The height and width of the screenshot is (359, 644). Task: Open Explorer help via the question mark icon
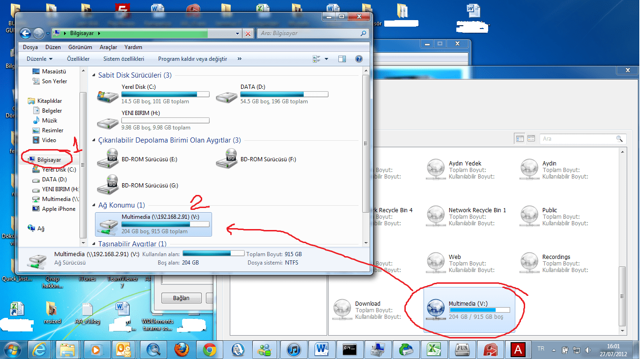click(x=359, y=58)
